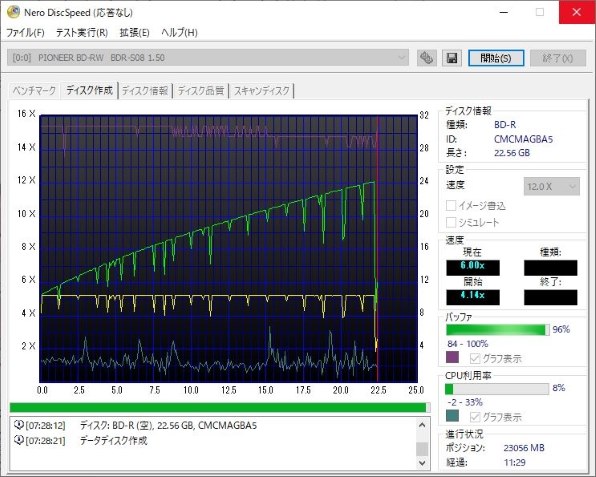Click the save floppy disk icon
Screen dimensions: 596x477
click(x=452, y=58)
